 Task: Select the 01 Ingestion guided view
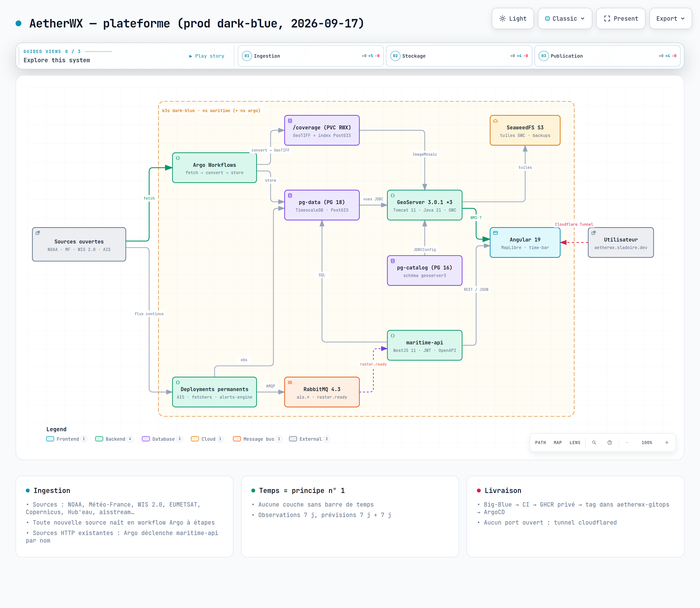click(310, 56)
